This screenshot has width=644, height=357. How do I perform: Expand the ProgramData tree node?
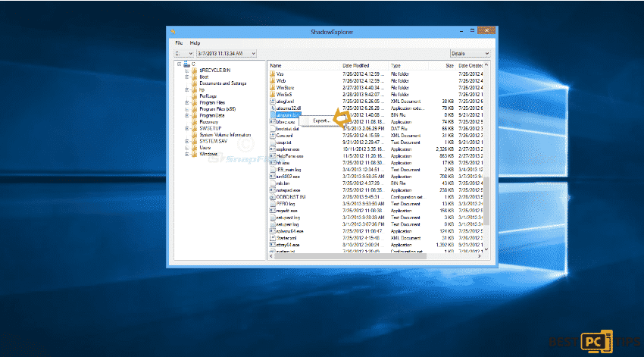187,115
